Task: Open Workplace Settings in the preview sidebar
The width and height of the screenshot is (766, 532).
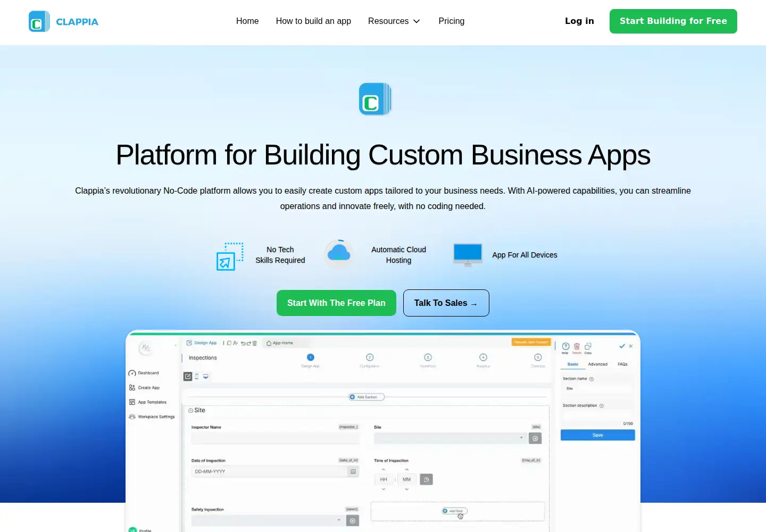Action: click(x=152, y=417)
